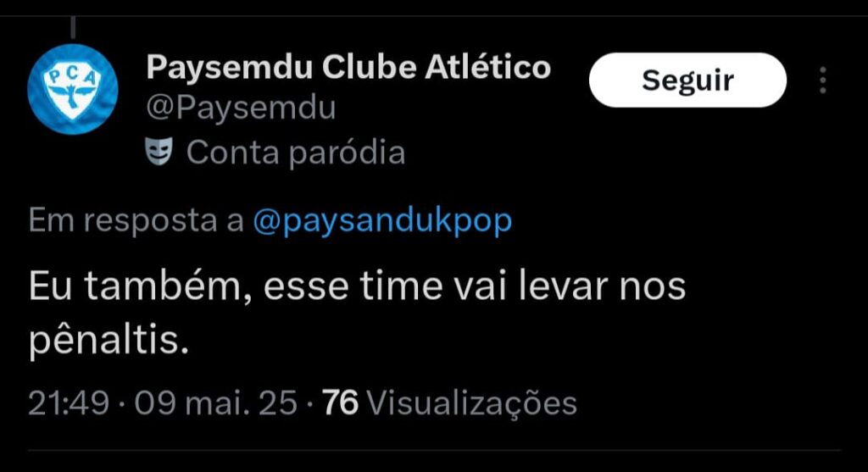Click the 21:49 timestamp

(69, 403)
